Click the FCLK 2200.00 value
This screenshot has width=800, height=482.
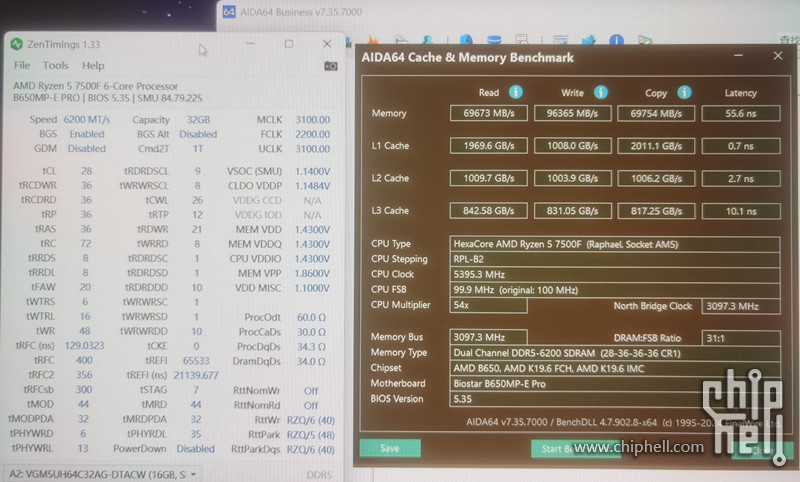pos(312,134)
